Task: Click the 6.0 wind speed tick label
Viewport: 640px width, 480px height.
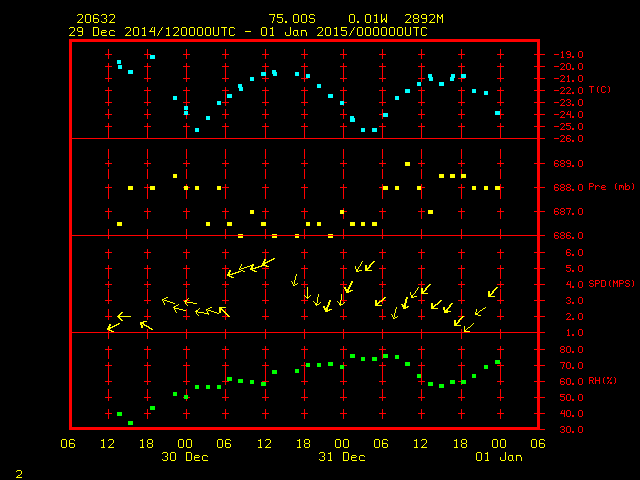Action: pyautogui.click(x=574, y=253)
